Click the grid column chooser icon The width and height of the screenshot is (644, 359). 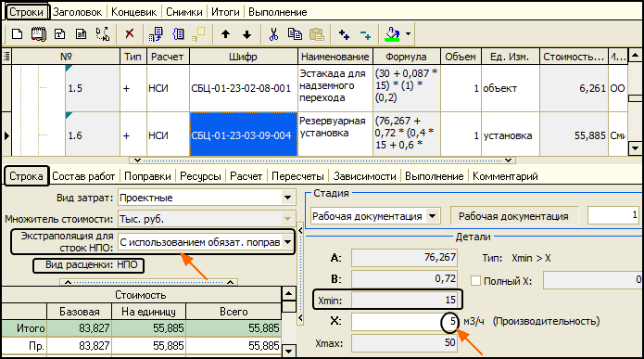click(6, 57)
